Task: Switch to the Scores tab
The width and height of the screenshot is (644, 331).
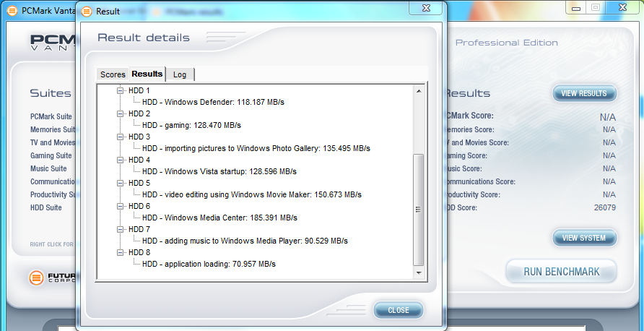Action: [113, 74]
